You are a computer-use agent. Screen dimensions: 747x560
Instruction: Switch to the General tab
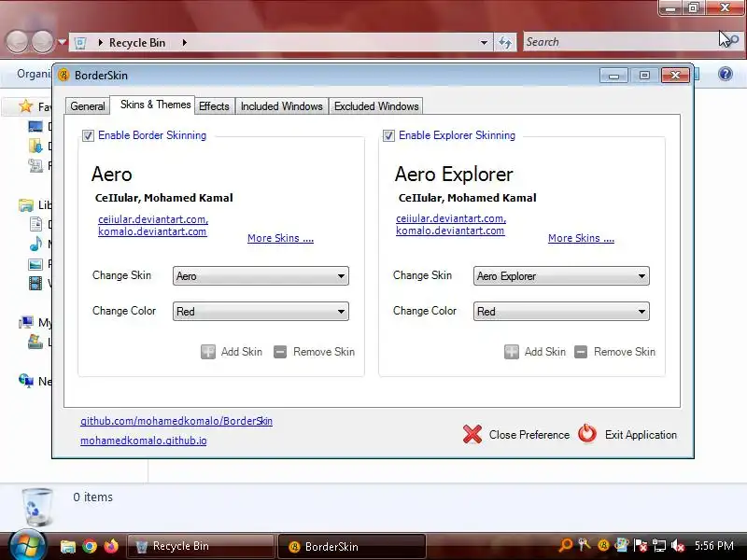click(88, 106)
